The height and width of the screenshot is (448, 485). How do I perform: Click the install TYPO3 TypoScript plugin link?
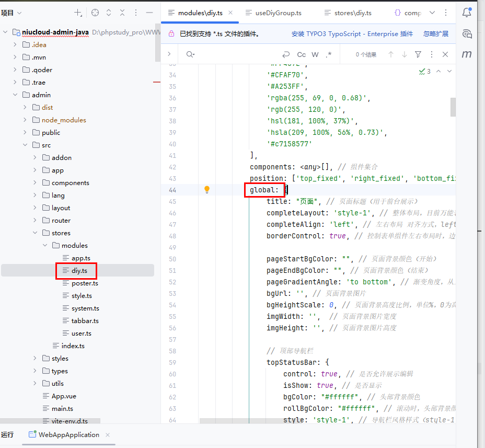click(x=352, y=34)
